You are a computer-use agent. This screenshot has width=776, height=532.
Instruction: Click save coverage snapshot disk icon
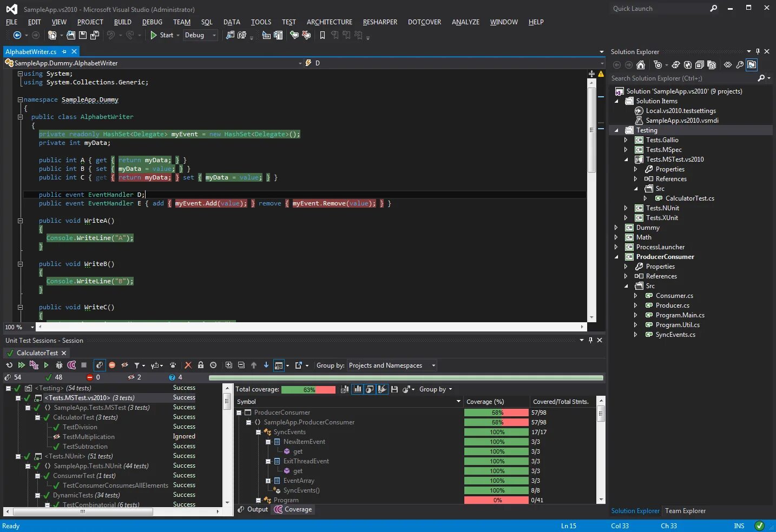pos(394,389)
